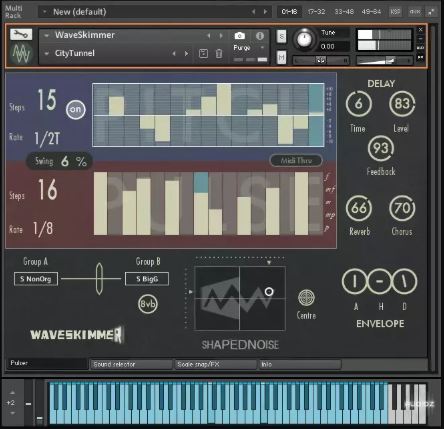Click the Tune knob

(x=304, y=39)
